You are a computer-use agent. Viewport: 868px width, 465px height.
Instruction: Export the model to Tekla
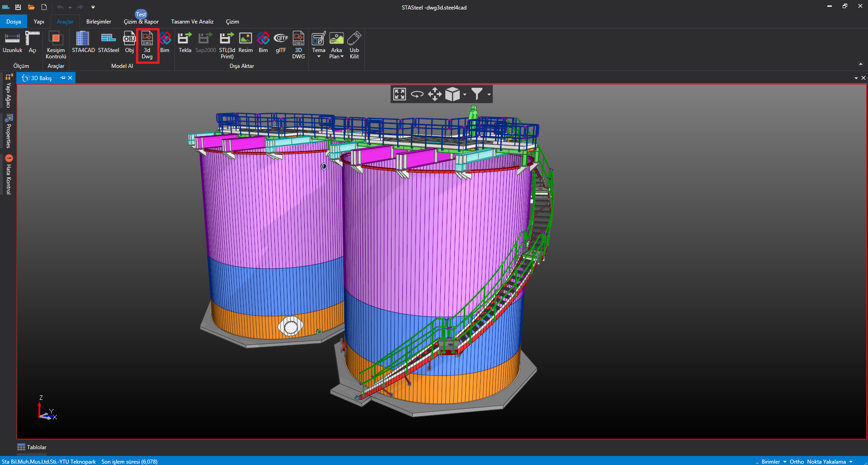pos(184,43)
